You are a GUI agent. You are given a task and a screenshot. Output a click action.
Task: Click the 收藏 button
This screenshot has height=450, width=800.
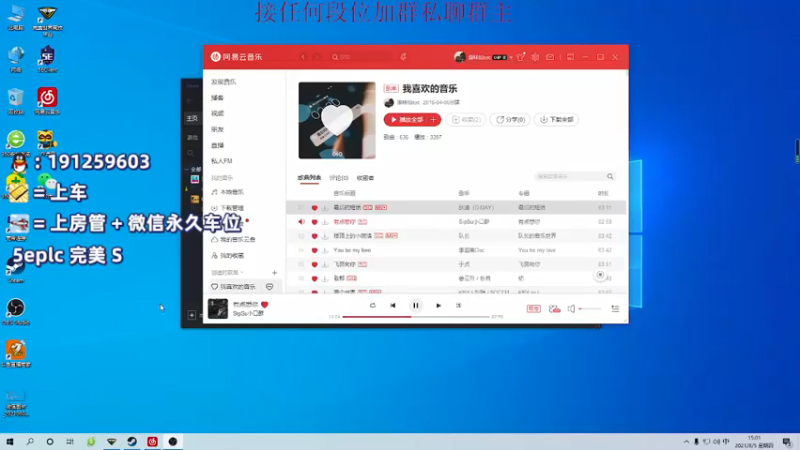[466, 120]
